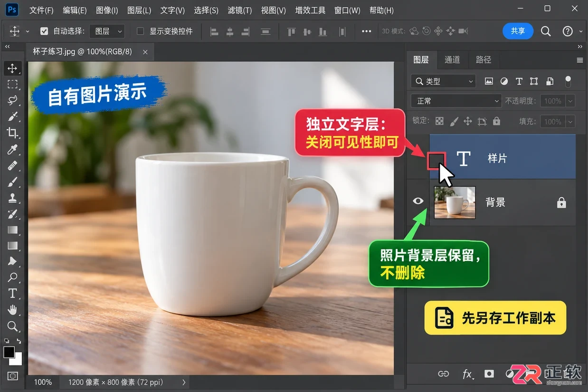Viewport: 588px width, 392px height.
Task: Switch to the 通道 tab
Action: (x=452, y=60)
